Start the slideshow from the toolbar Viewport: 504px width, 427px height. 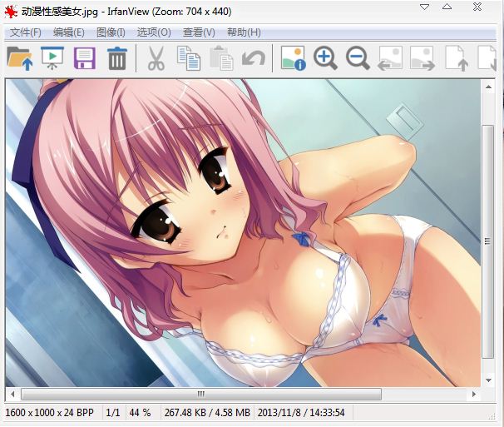(52, 58)
